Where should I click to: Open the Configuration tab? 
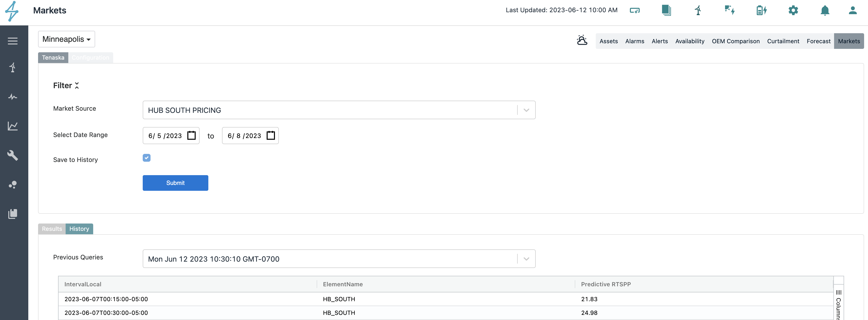(91, 58)
